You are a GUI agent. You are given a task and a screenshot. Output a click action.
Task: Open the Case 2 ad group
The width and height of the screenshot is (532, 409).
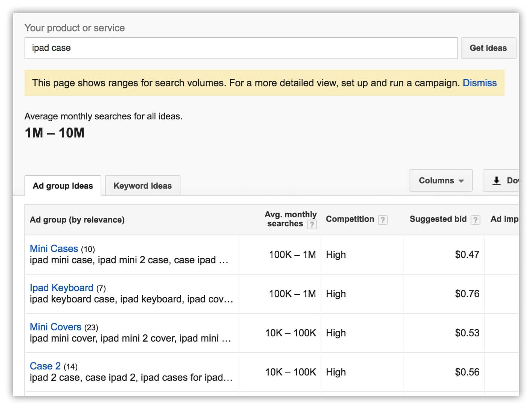tap(45, 366)
